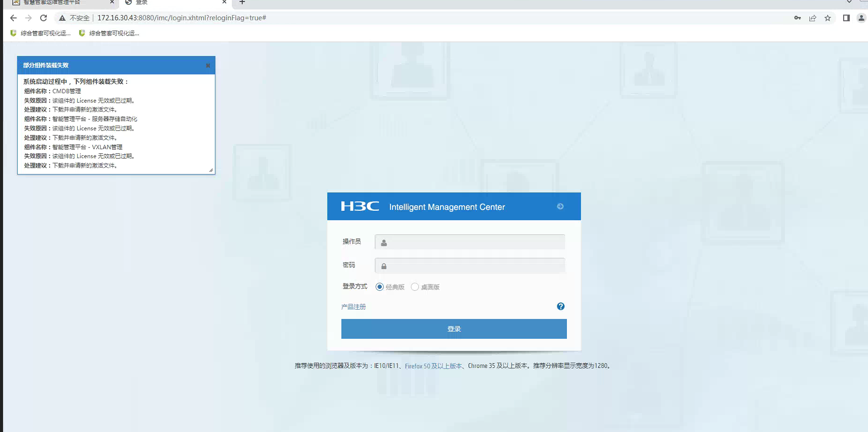Close the component load failure notification
Screen dimensions: 868x432
(x=208, y=66)
